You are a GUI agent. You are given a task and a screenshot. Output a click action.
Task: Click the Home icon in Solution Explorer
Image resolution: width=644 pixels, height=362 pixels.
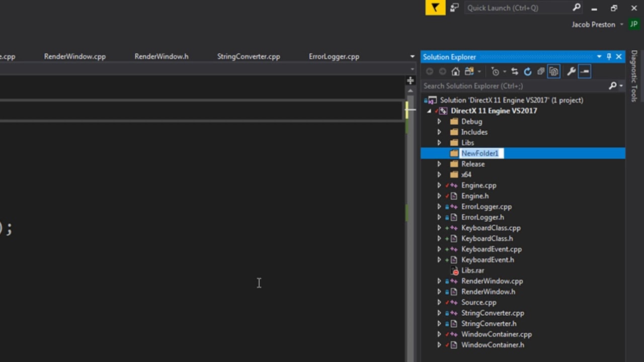(x=455, y=71)
